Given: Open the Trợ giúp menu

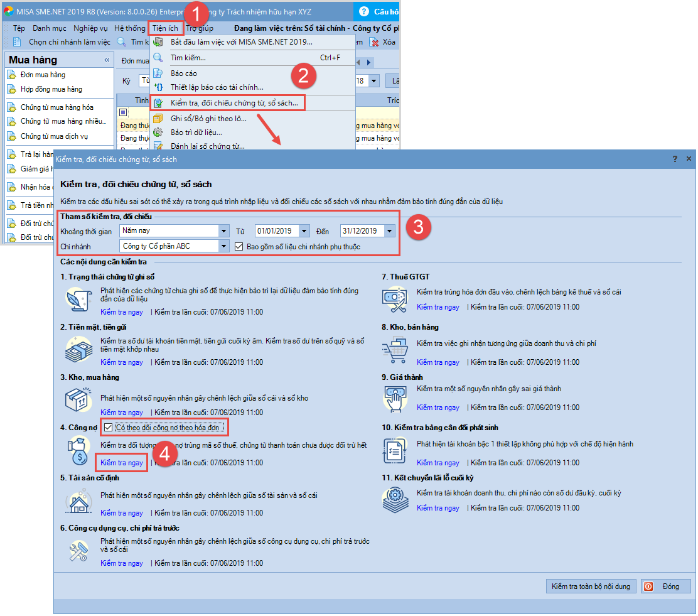Looking at the screenshot, I should click(x=200, y=28).
